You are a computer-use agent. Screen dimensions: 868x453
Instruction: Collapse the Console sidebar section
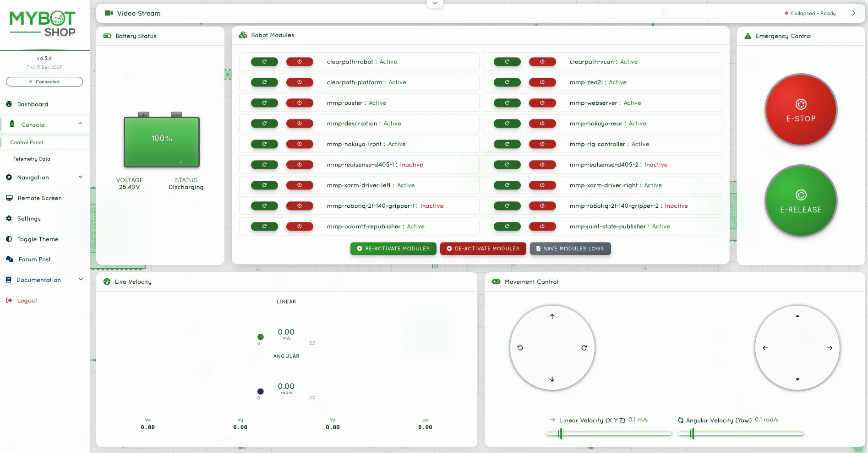click(x=81, y=124)
